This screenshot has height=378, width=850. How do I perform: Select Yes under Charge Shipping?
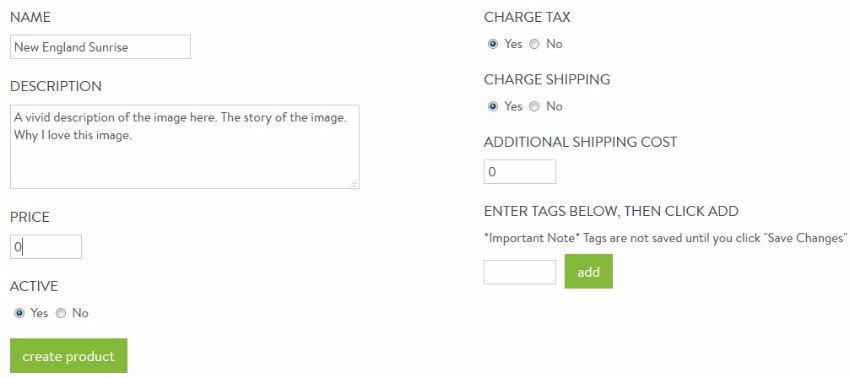[x=493, y=107]
